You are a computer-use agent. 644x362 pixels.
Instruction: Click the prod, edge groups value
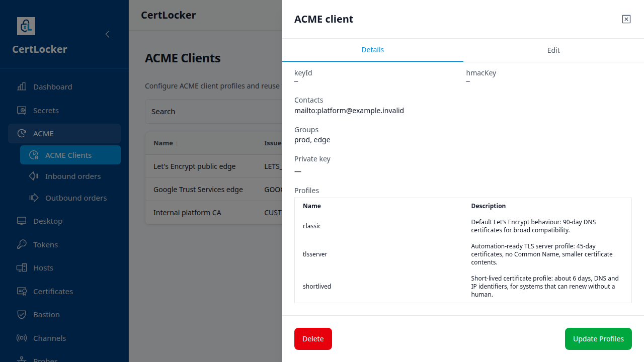pos(312,140)
